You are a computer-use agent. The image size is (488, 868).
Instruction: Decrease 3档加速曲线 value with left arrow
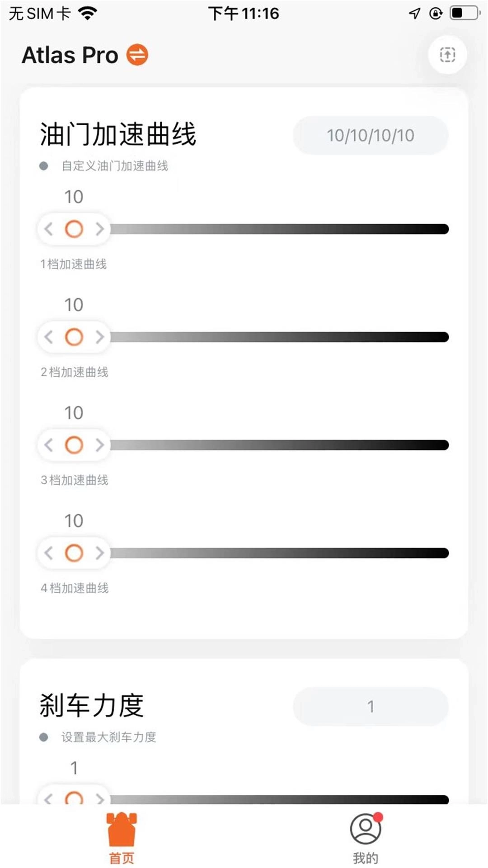point(49,445)
